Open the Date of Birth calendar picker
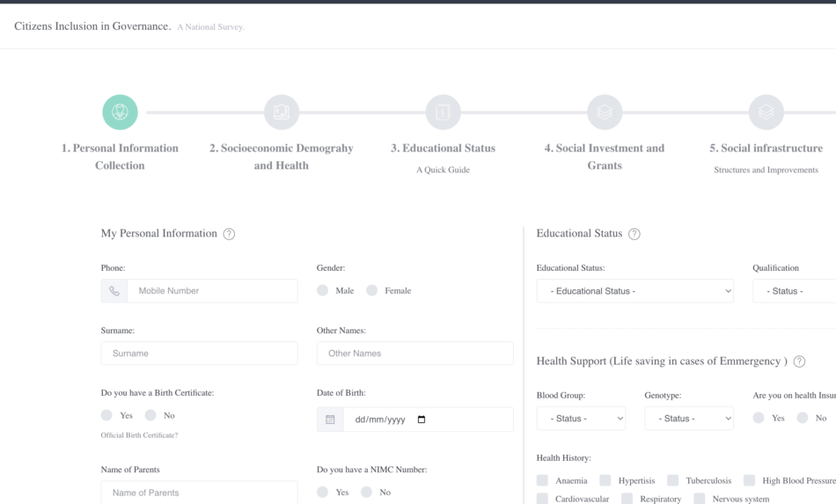This screenshot has height=504, width=836. [x=422, y=420]
